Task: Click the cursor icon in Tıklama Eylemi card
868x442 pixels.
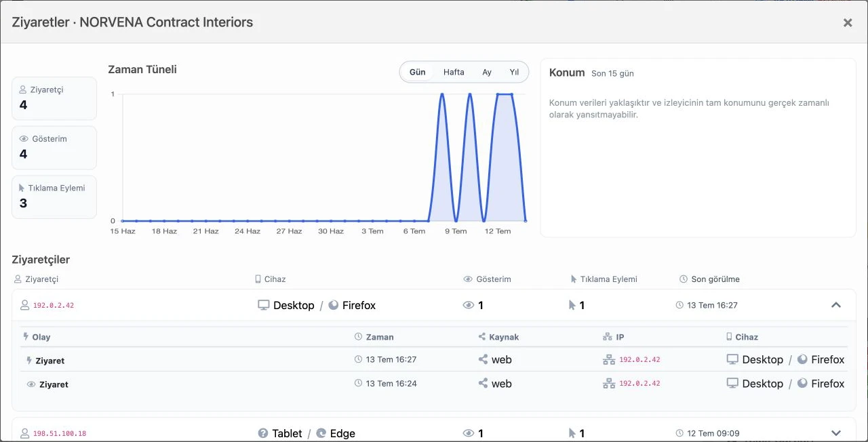Action: 22,188
